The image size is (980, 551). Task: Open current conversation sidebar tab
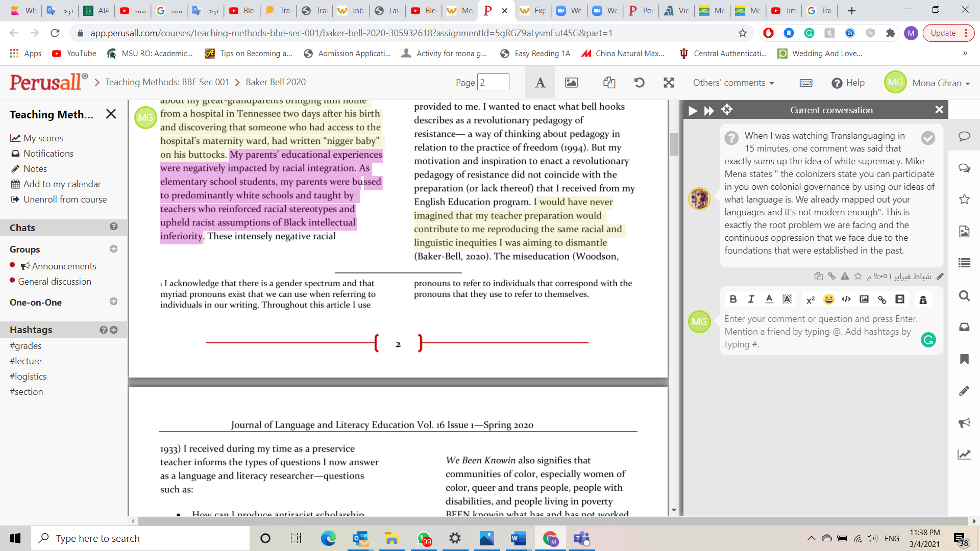pyautogui.click(x=964, y=136)
